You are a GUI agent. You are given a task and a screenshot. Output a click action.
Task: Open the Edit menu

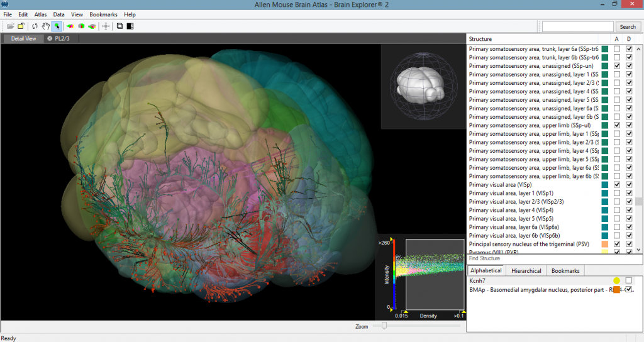(23, 14)
